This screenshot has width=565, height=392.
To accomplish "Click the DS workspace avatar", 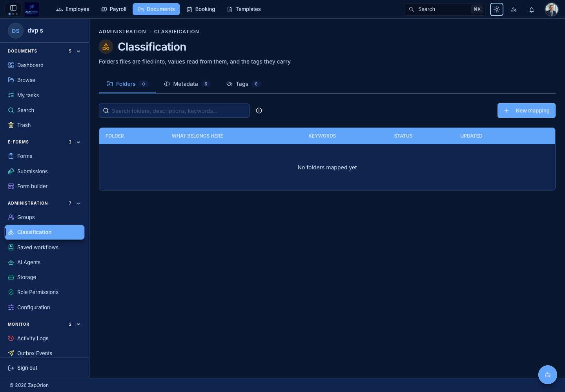I will [x=16, y=31].
